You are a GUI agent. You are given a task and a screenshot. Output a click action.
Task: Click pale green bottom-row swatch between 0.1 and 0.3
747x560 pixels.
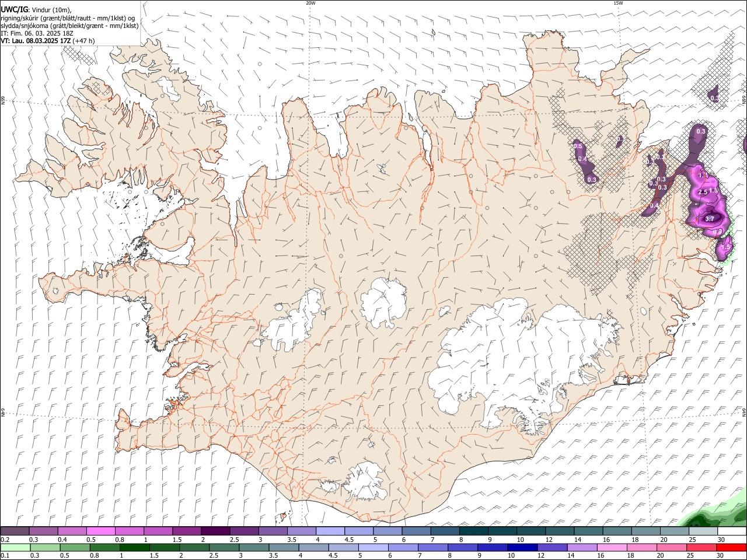click(x=15, y=548)
